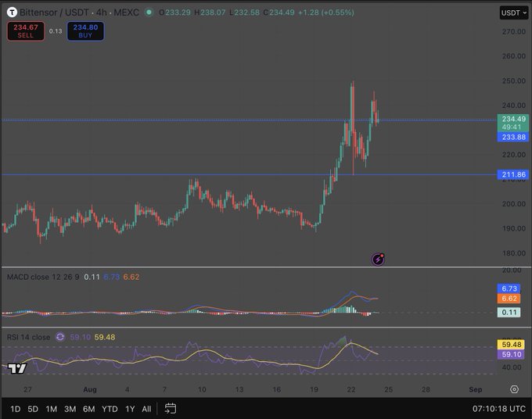Open chart time axis settings gear
This screenshot has width=532, height=419.
[514, 389]
